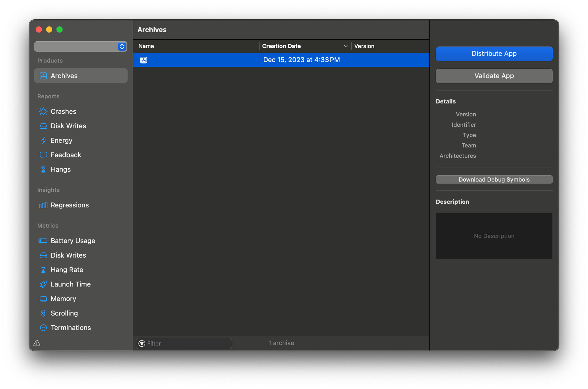Click the Crashes report starburst icon
This screenshot has width=588, height=389.
point(43,111)
